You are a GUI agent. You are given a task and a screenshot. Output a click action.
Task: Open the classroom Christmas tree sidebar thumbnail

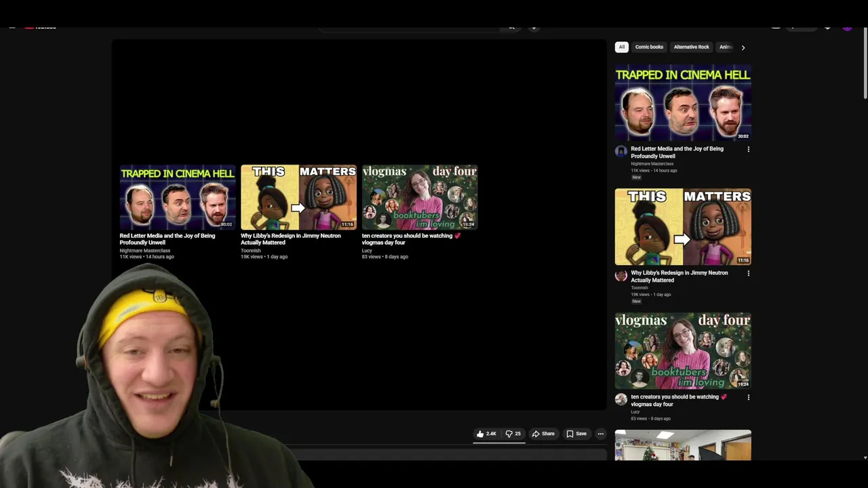point(683,445)
